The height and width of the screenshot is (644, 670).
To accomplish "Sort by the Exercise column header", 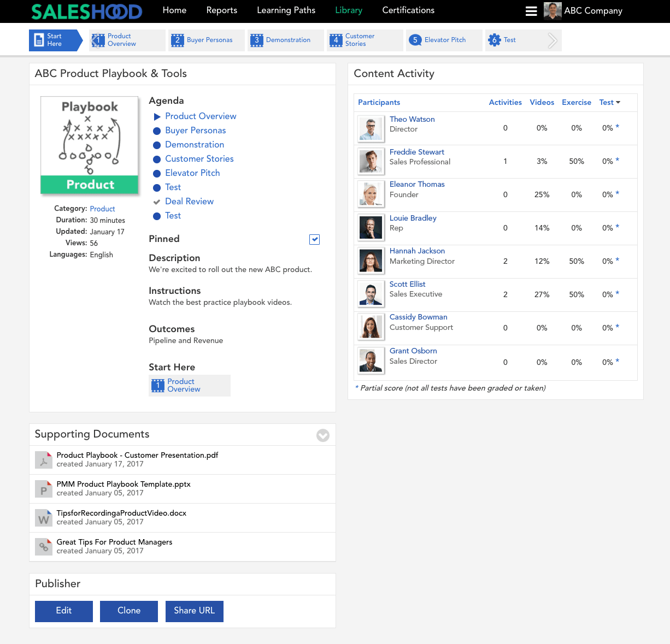I will click(x=577, y=102).
